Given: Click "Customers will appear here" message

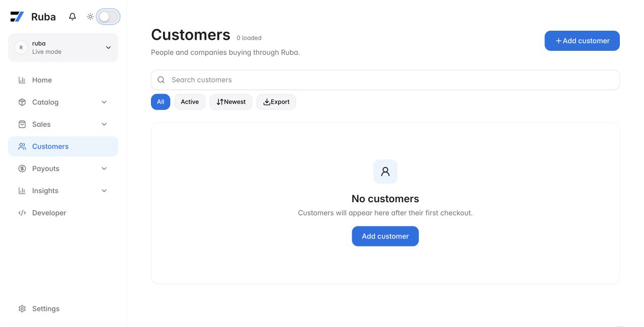Looking at the screenshot, I should (x=385, y=213).
